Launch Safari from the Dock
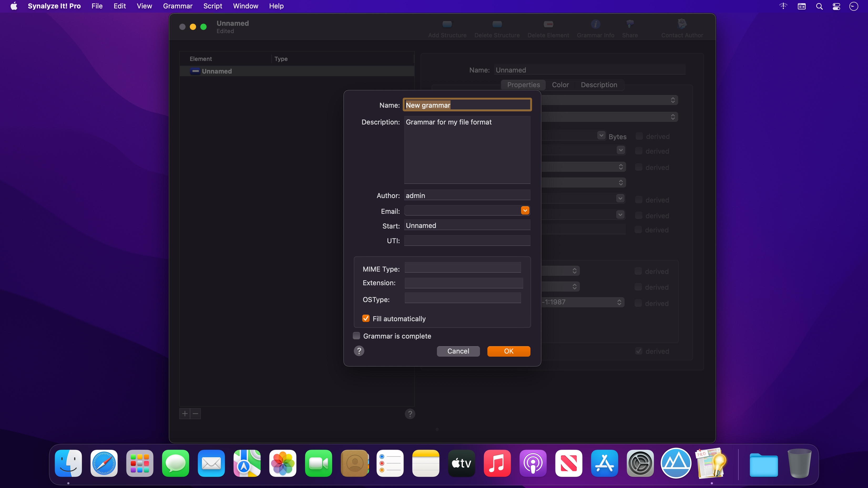Screen dimensions: 868x488 coord(104,463)
